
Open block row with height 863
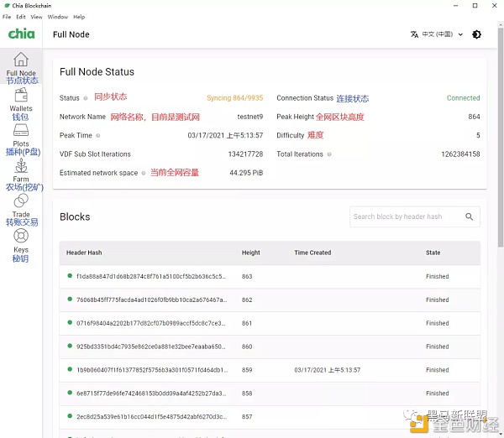[x=270, y=277]
